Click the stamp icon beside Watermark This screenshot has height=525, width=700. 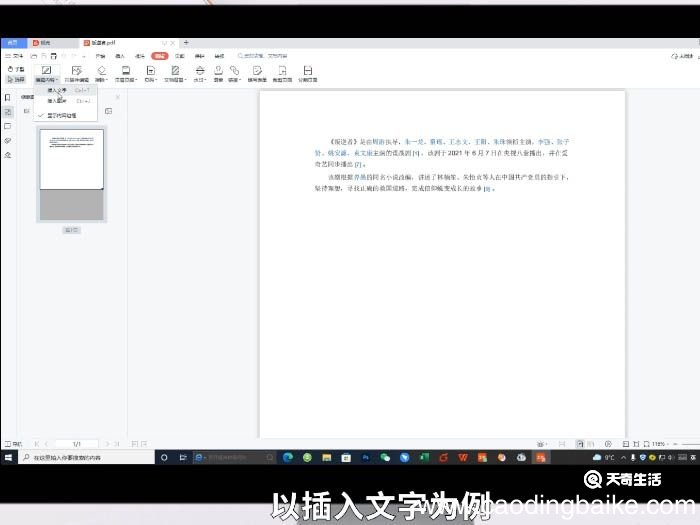(x=218, y=73)
